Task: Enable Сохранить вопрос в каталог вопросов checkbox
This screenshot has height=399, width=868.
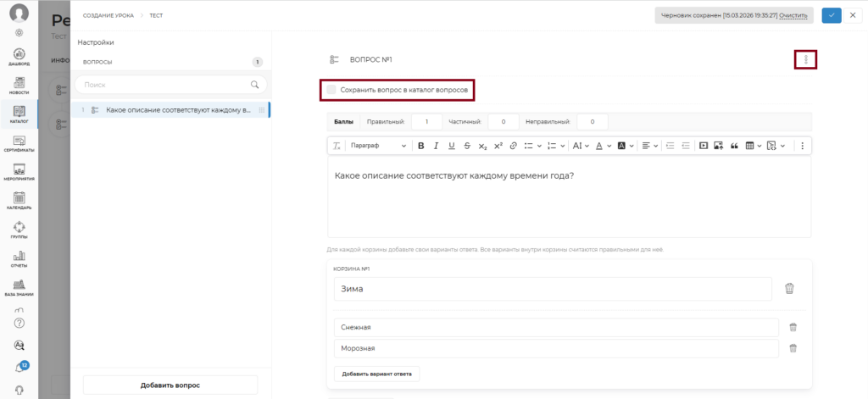Action: (x=331, y=89)
